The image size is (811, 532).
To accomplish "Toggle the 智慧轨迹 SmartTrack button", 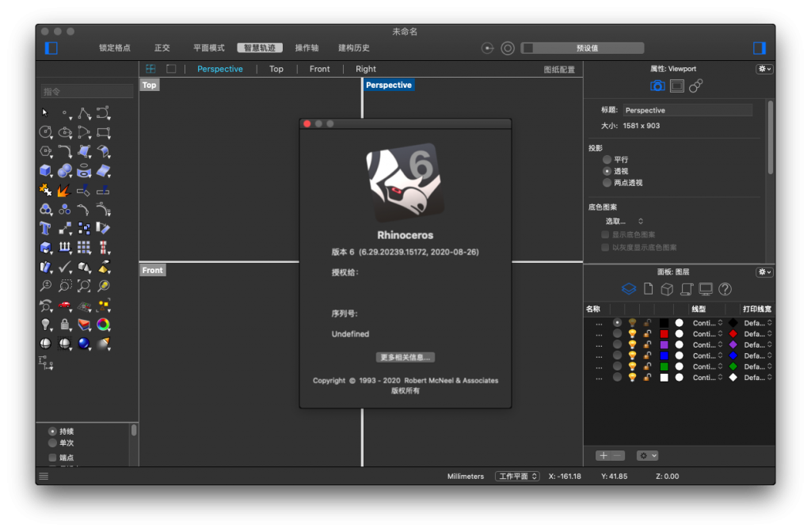I will [260, 47].
